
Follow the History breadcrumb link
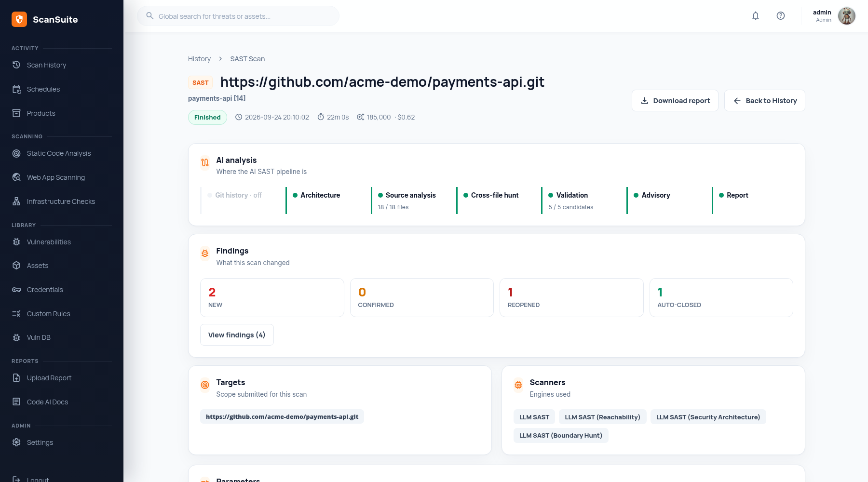pos(199,59)
